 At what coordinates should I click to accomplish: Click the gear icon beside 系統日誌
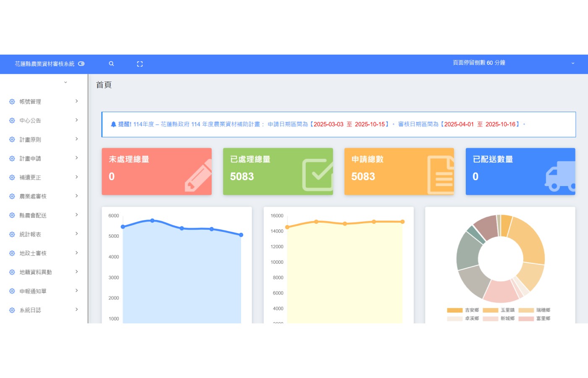point(12,310)
